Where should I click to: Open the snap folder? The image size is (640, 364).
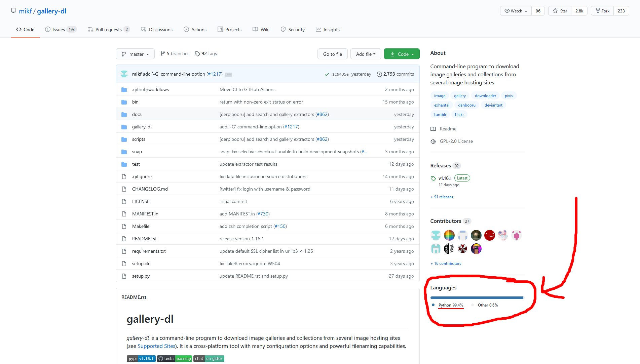click(137, 152)
